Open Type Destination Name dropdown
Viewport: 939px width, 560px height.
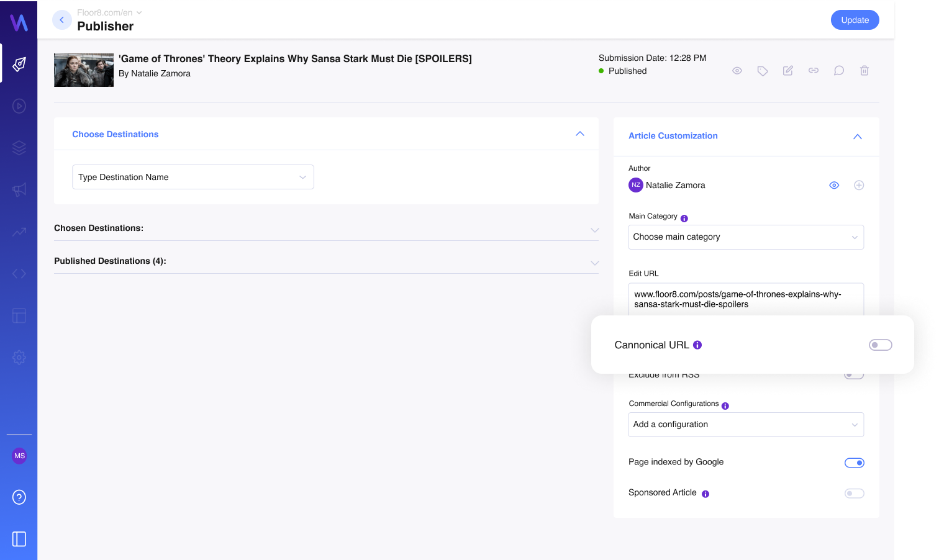point(193,177)
